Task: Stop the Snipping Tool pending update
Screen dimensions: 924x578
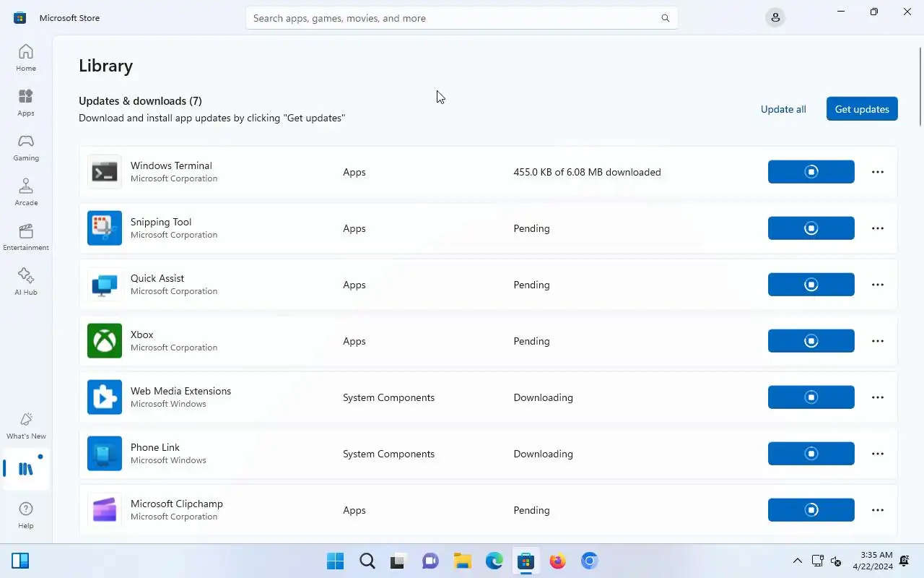Action: pos(811,228)
